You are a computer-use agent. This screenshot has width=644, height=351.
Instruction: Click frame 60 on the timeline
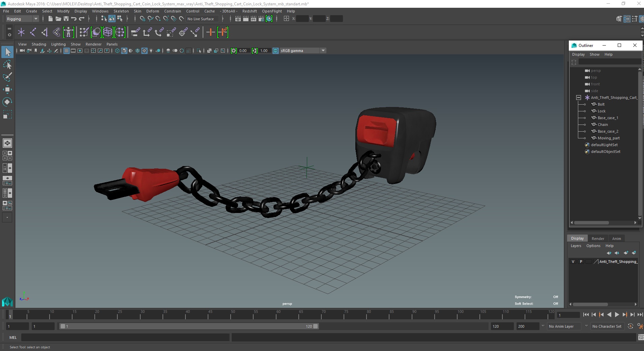pos(278,315)
